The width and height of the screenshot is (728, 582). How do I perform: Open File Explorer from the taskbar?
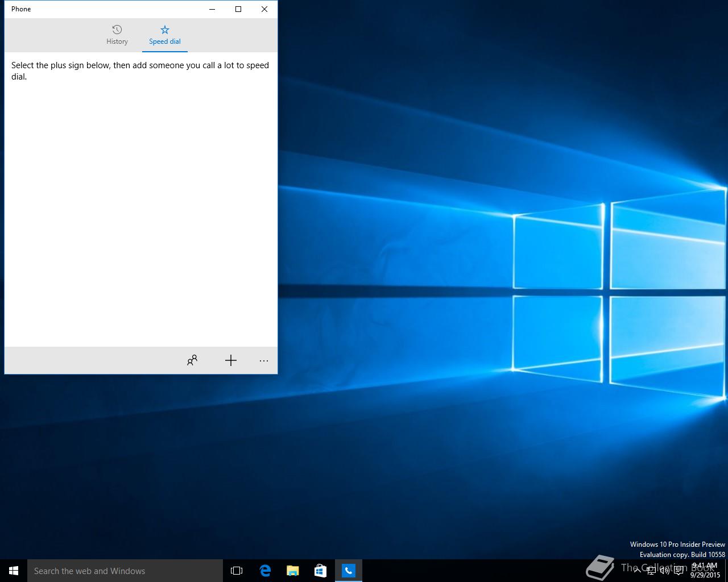[x=292, y=571]
